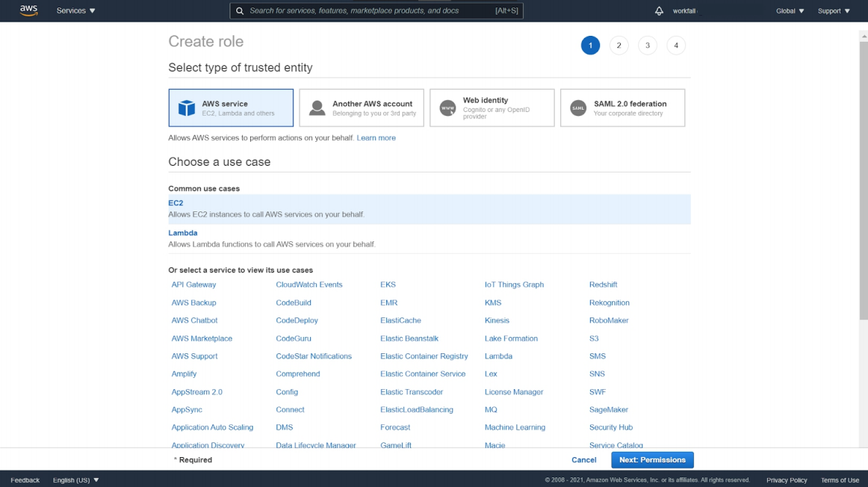Select the CodeBuild service
This screenshot has width=868, height=487.
pos(294,303)
